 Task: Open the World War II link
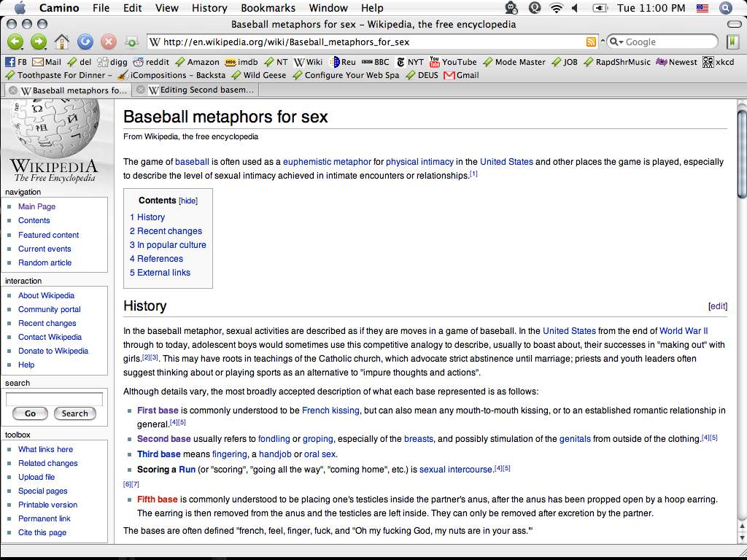tap(684, 331)
